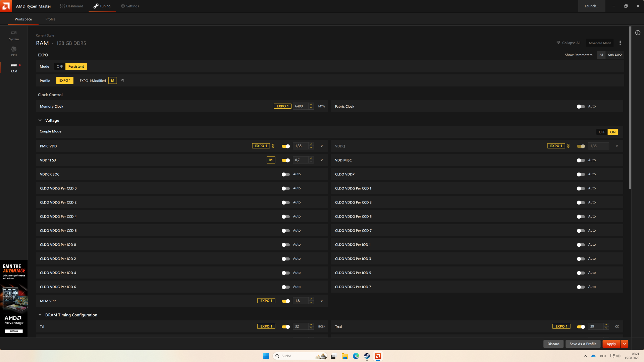Click the Advanced Mode button
644x362 pixels.
[600, 43]
